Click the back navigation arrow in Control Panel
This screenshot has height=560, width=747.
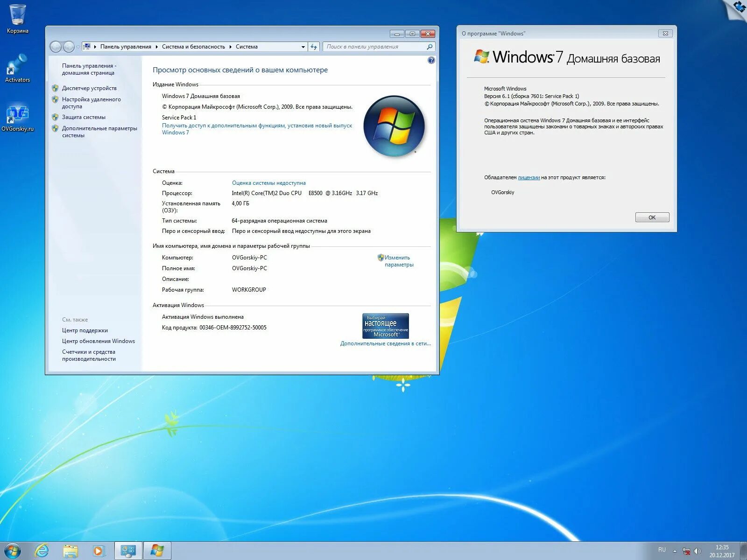click(56, 47)
